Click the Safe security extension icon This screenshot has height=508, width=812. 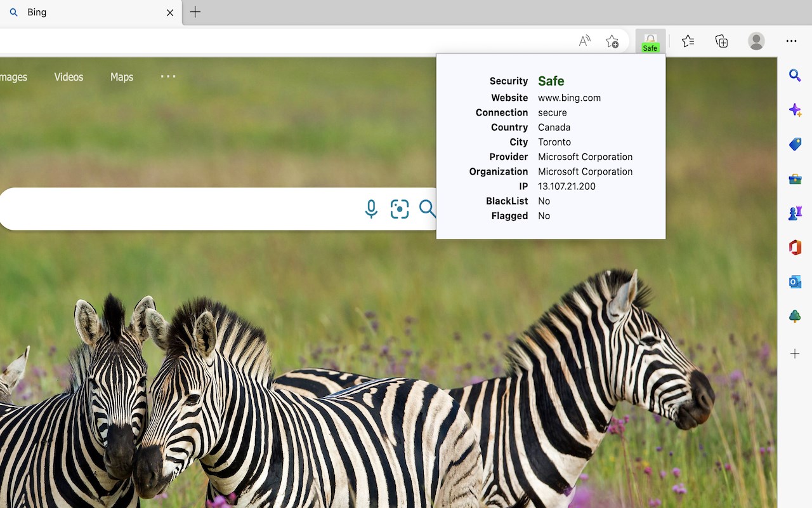(x=650, y=41)
